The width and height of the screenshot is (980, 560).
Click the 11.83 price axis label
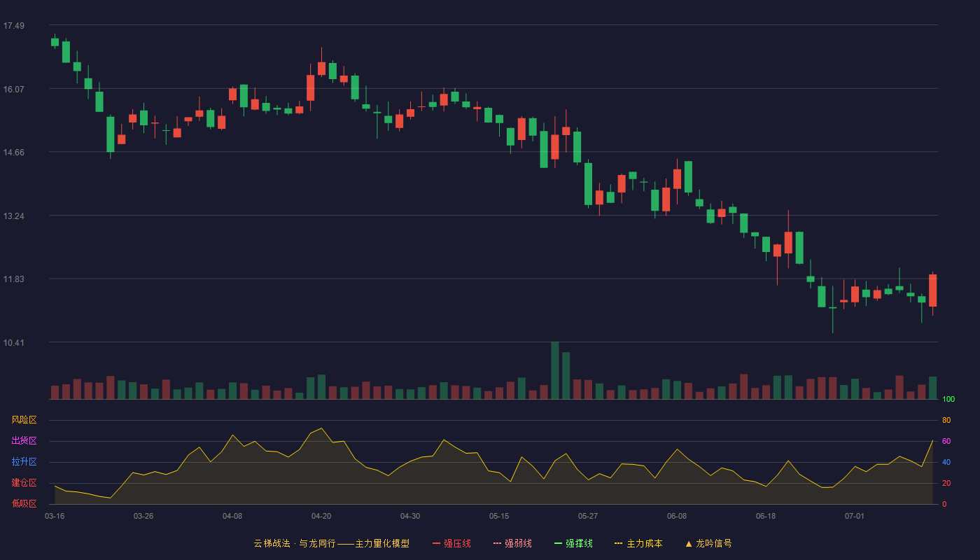[13, 279]
